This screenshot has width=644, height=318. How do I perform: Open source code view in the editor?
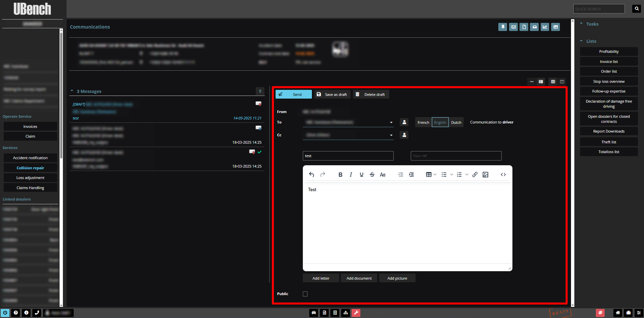pos(503,175)
